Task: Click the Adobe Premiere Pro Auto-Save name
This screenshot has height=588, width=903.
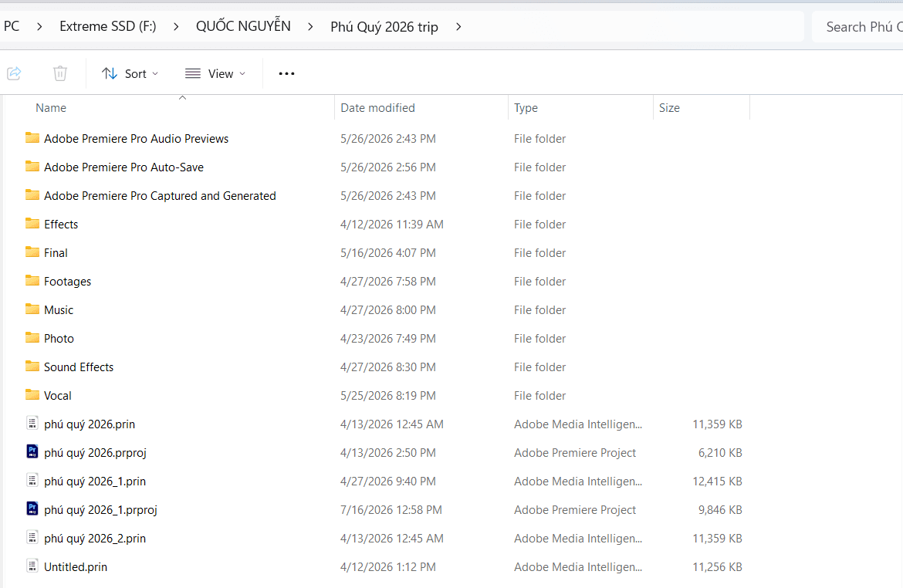Action: click(x=123, y=167)
